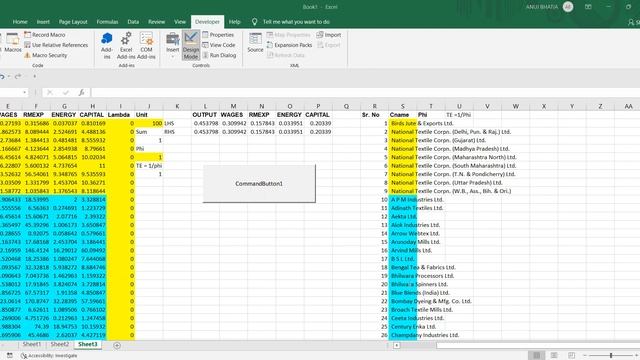This screenshot has width=640, height=360.
Task: Open the Formulas tab
Action: [107, 22]
